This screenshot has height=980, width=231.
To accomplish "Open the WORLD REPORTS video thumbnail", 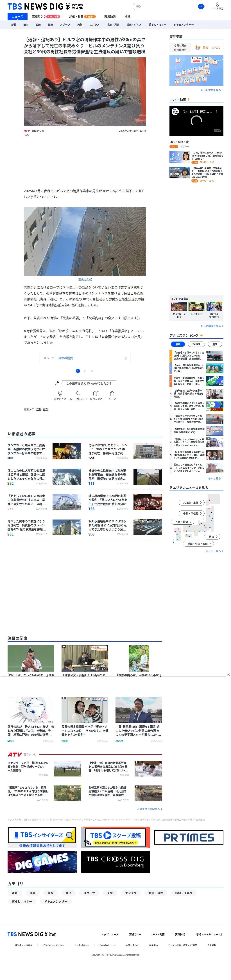I will point(214,307).
